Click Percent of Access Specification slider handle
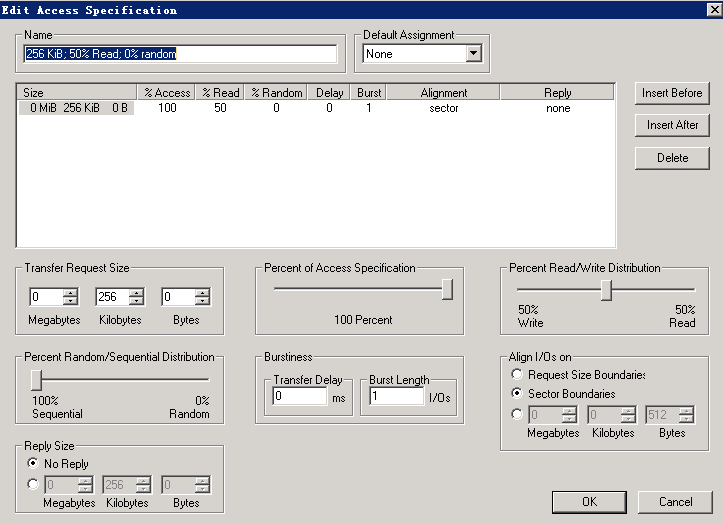The width and height of the screenshot is (723, 523). (447, 289)
